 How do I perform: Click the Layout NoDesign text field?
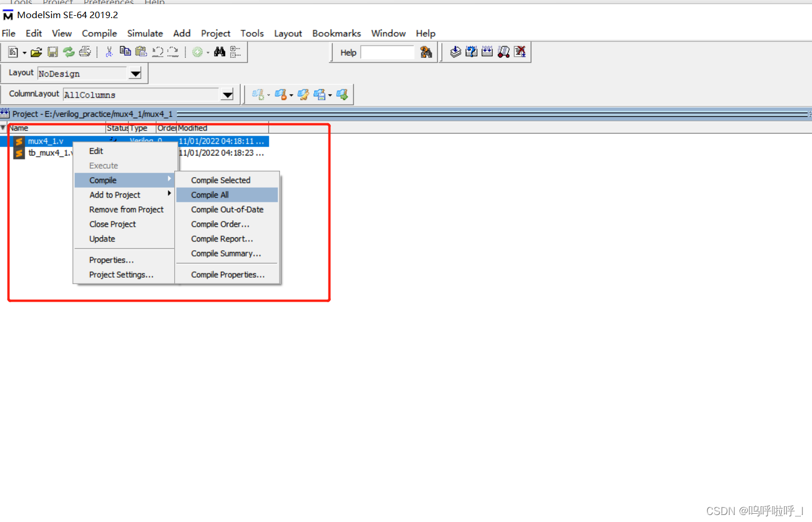82,74
